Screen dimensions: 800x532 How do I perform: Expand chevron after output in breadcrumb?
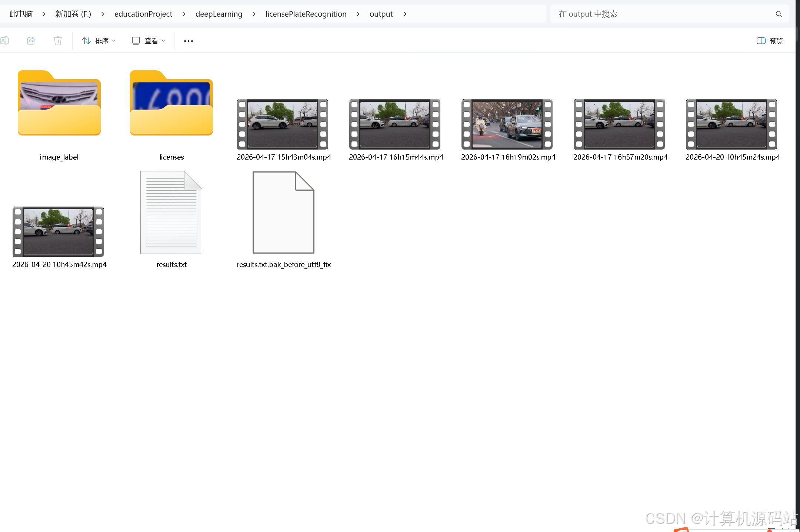[x=405, y=14]
